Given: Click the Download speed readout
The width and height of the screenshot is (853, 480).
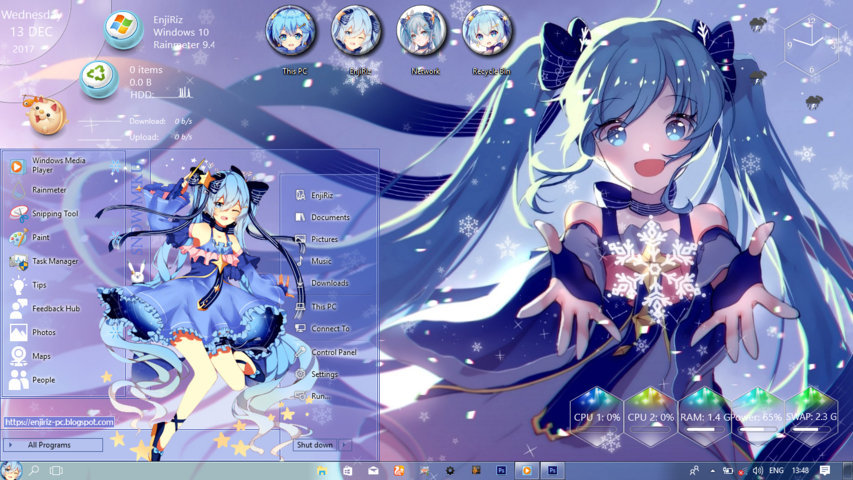Looking at the screenshot, I should coord(160,121).
